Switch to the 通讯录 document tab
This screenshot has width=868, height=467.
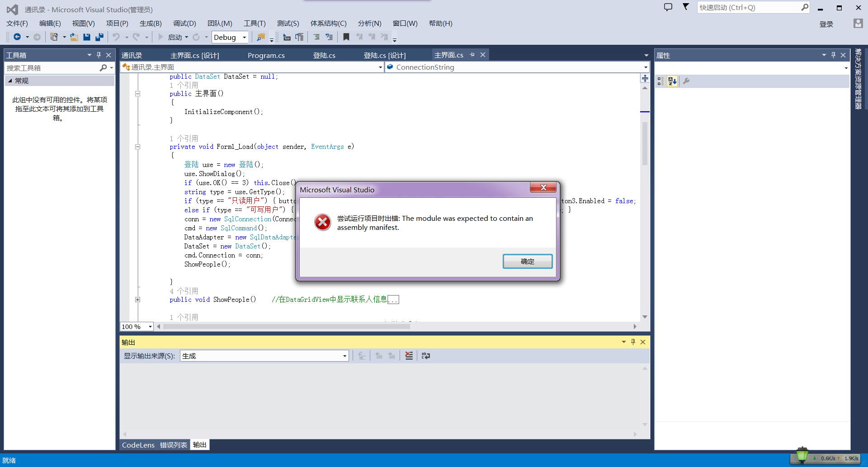pyautogui.click(x=132, y=55)
